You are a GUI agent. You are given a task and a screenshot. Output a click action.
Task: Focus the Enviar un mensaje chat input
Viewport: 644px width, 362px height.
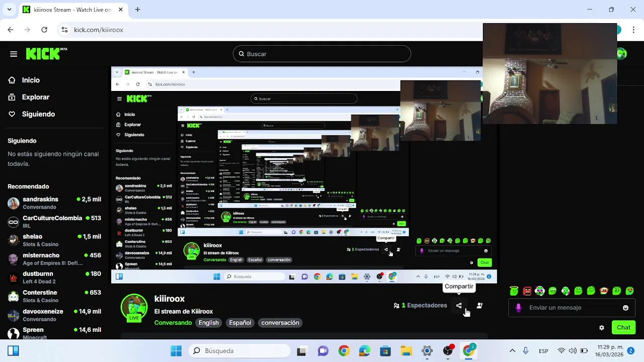[572, 308]
